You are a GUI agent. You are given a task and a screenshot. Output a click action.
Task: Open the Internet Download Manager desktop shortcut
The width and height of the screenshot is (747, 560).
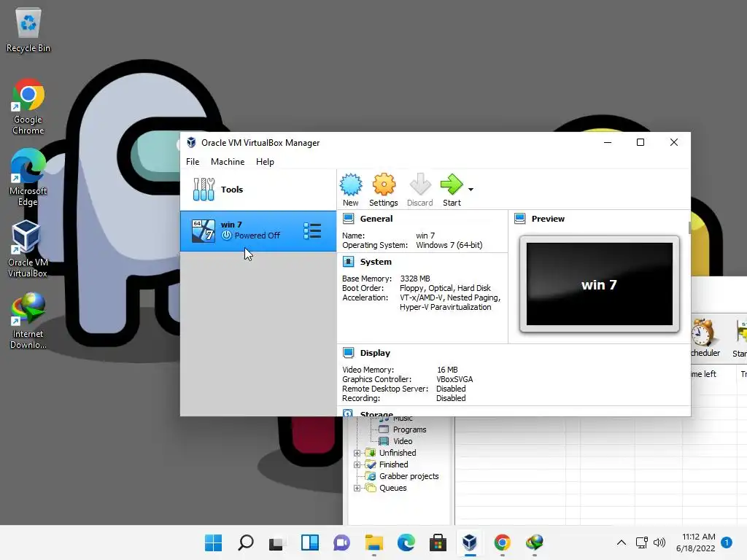point(28,321)
